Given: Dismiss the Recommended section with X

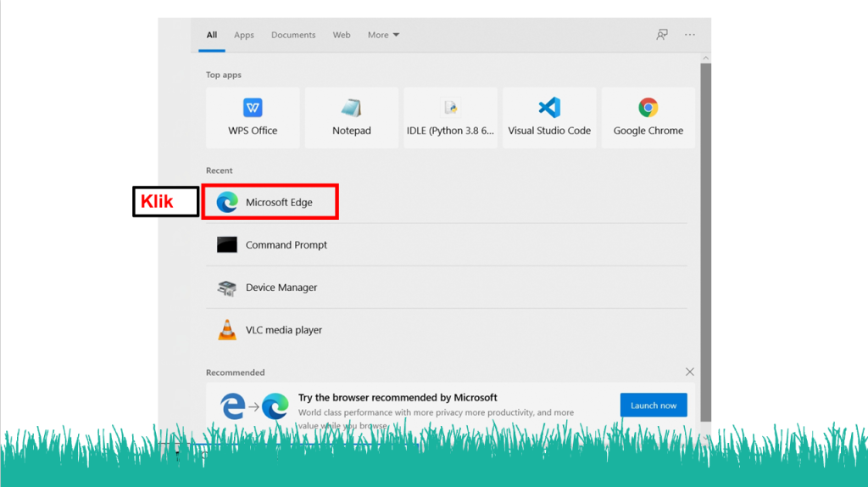Looking at the screenshot, I should [x=690, y=372].
